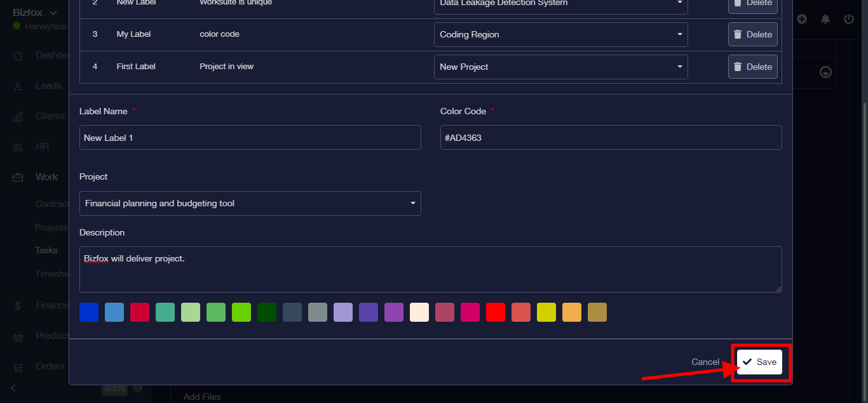Pick the bright red color swatch
This screenshot has width=868, height=403.
[x=496, y=312]
